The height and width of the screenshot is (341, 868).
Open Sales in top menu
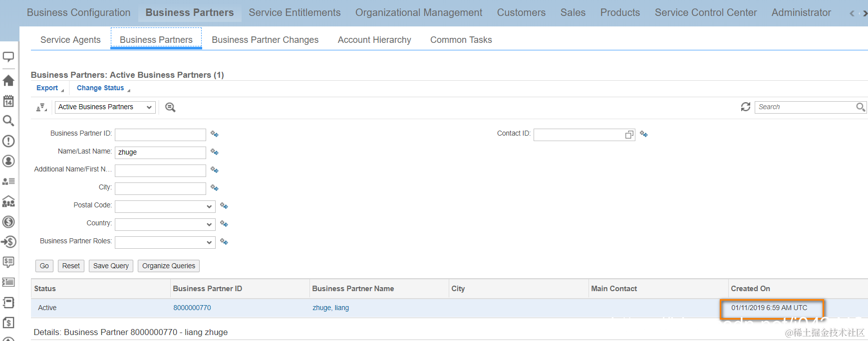tap(573, 12)
